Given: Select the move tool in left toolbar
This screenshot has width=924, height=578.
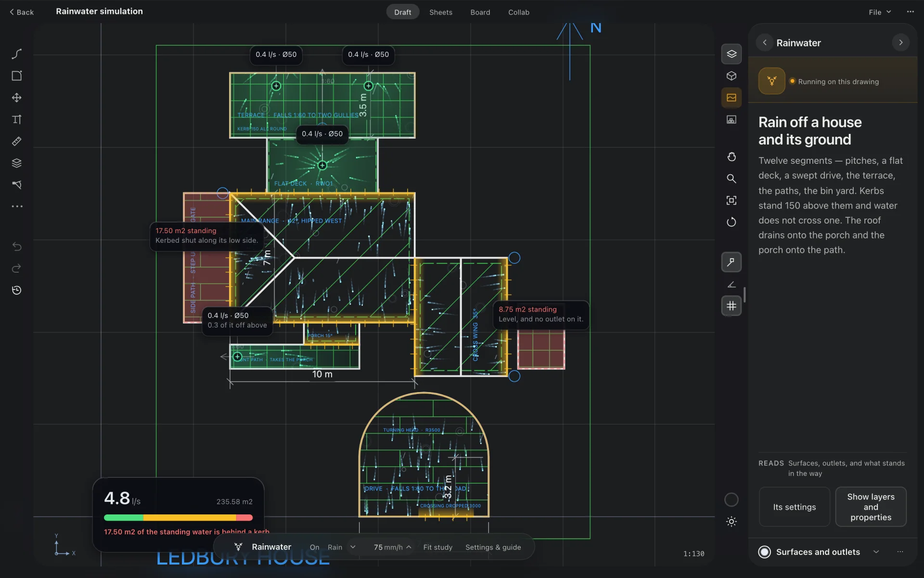Looking at the screenshot, I should [17, 97].
